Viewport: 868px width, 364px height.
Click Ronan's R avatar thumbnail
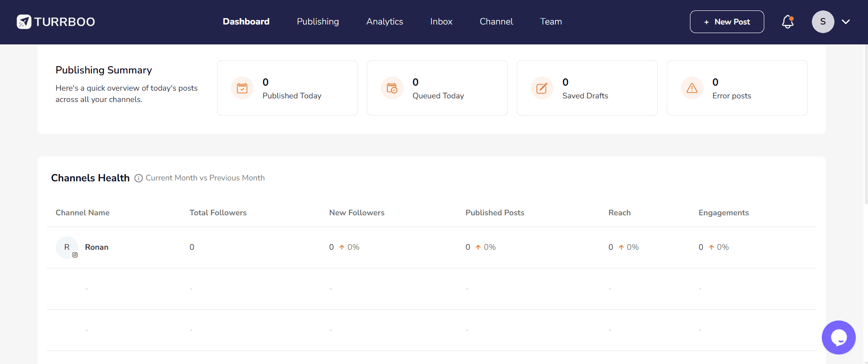point(67,248)
